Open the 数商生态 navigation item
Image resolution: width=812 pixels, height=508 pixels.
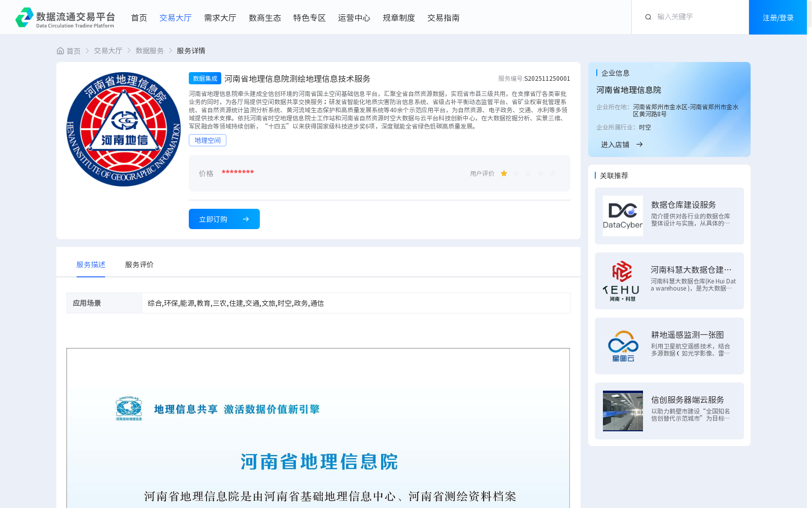pos(265,18)
